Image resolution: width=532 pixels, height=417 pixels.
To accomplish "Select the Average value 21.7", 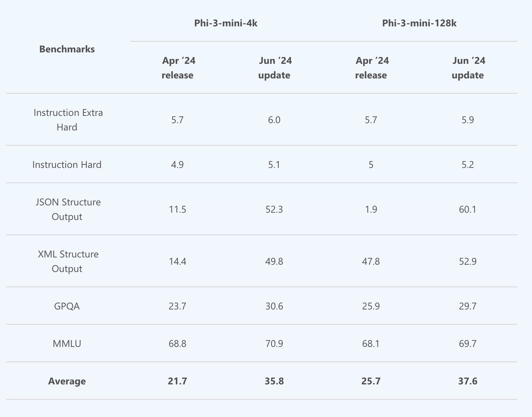I will click(177, 381).
